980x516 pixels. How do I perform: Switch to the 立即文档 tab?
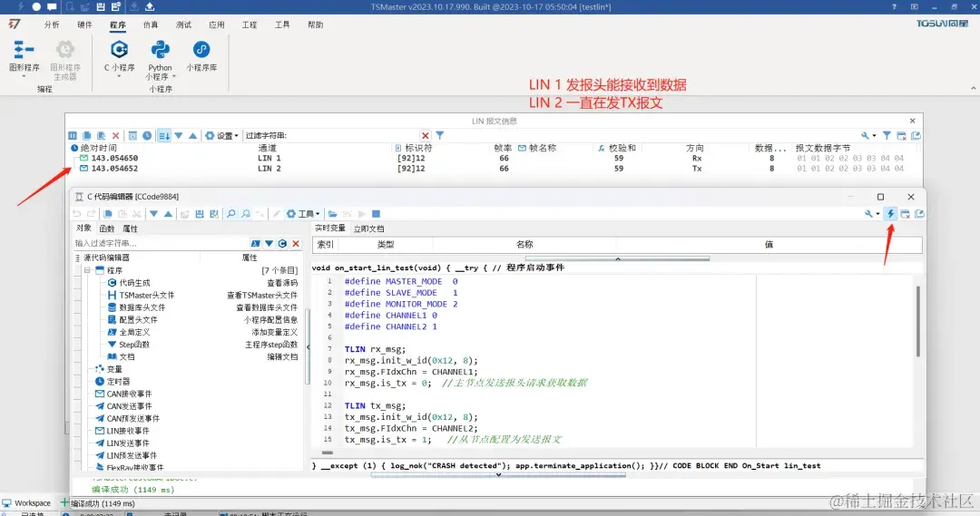(x=368, y=229)
